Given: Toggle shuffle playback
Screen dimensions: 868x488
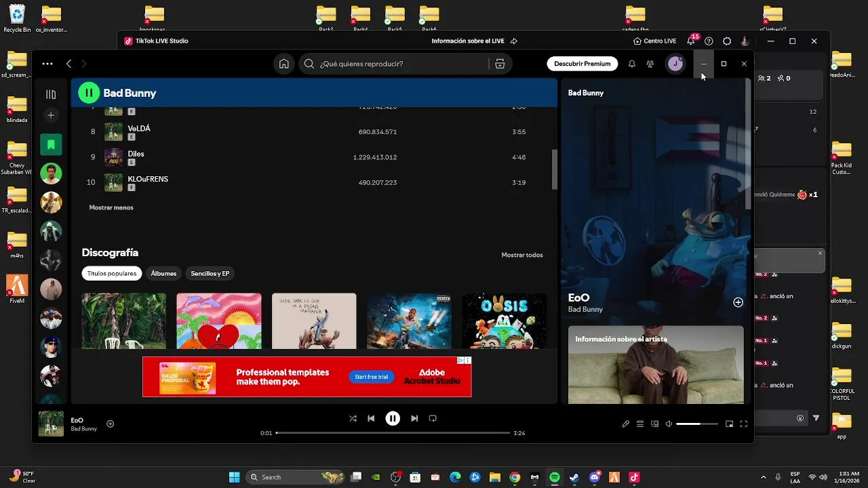Looking at the screenshot, I should [x=353, y=418].
